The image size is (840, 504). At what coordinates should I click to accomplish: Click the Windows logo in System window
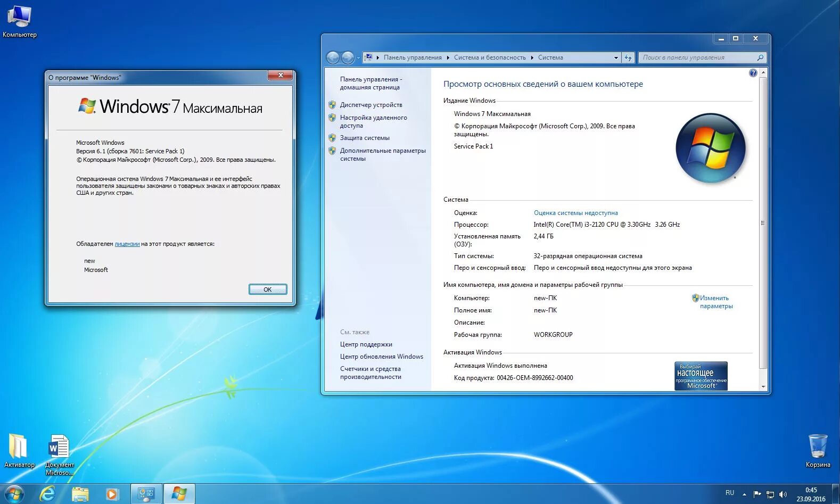(x=710, y=148)
